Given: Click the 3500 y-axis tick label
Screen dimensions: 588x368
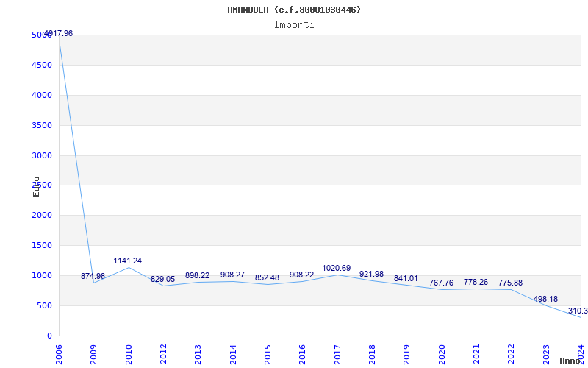Looking at the screenshot, I should (42, 125).
